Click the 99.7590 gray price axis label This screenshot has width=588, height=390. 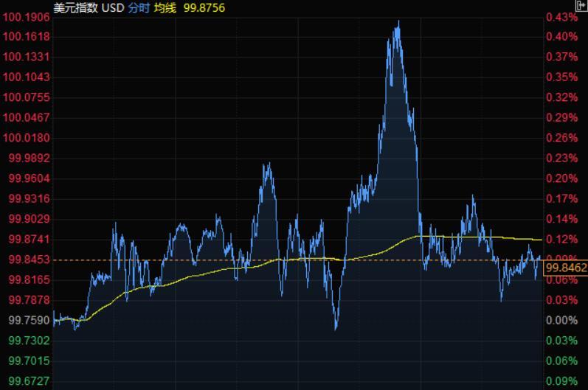pyautogui.click(x=29, y=320)
